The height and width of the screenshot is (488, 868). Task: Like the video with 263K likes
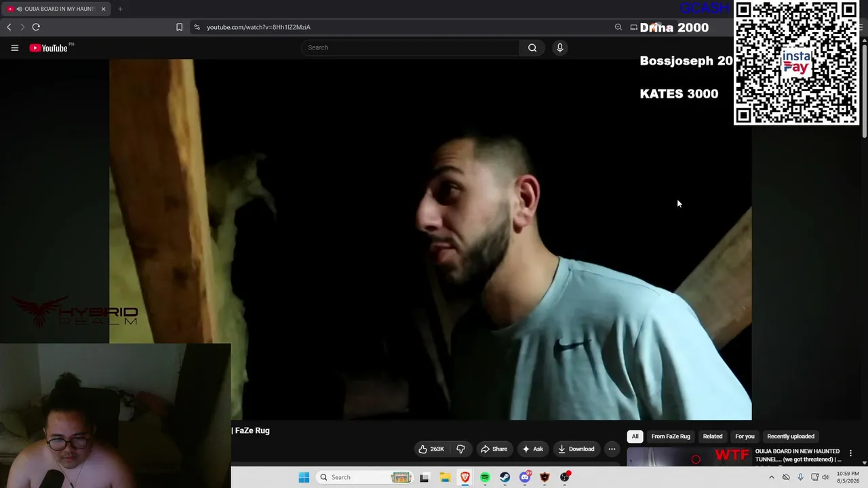(431, 449)
